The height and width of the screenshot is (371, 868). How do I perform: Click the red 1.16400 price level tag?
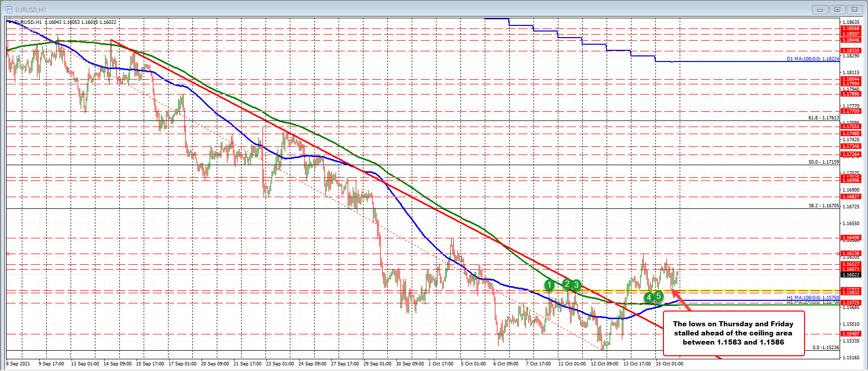coord(851,238)
